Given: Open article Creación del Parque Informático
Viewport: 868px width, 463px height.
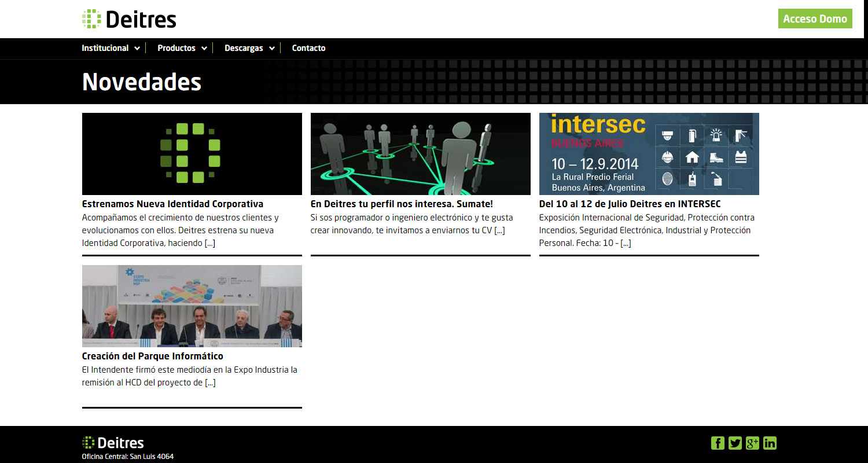Looking at the screenshot, I should pyautogui.click(x=153, y=356).
